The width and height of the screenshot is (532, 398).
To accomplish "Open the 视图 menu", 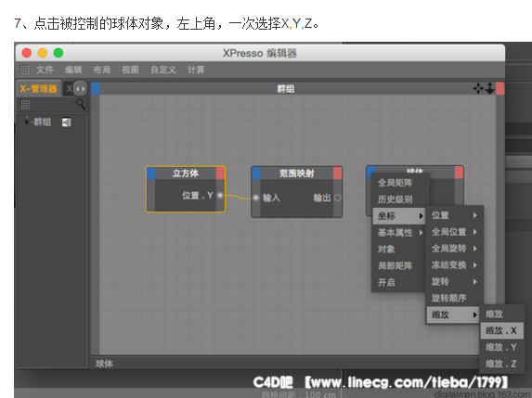I will 130,70.
